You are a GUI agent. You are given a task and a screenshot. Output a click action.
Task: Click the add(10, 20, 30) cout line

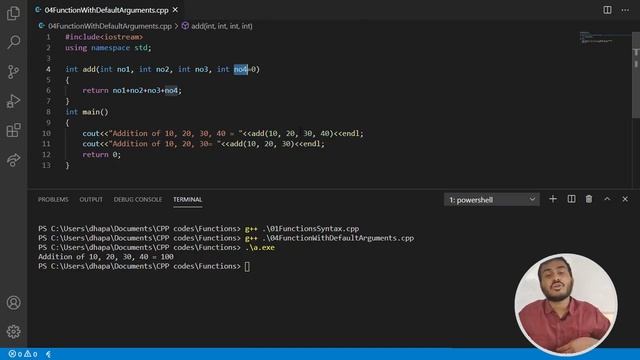(x=203, y=144)
